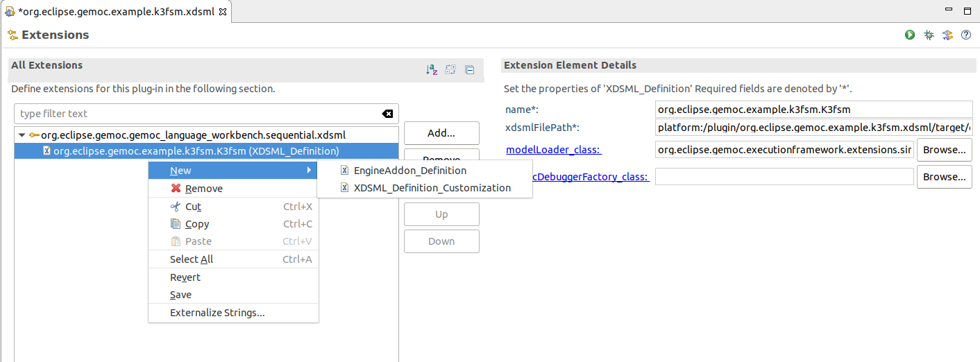The image size is (980, 362).
Task: Click the Copy entry's pages icon
Action: pyautogui.click(x=176, y=224)
